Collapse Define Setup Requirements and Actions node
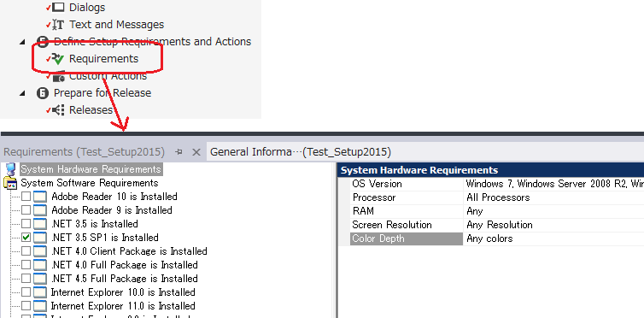 point(22,42)
